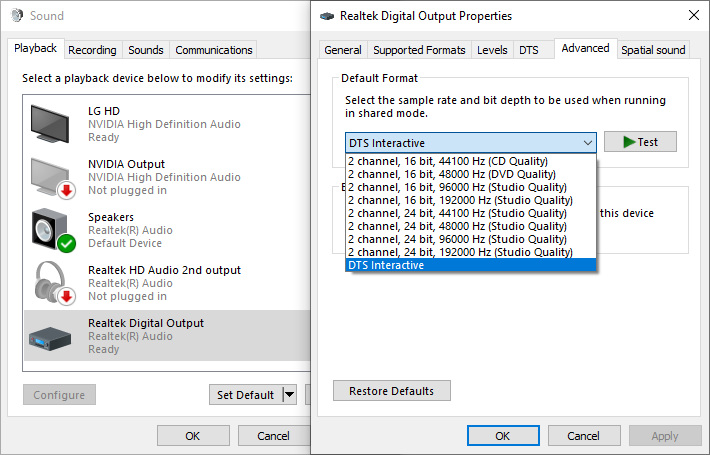
Task: Switch to the Playback tab
Action: 35,48
